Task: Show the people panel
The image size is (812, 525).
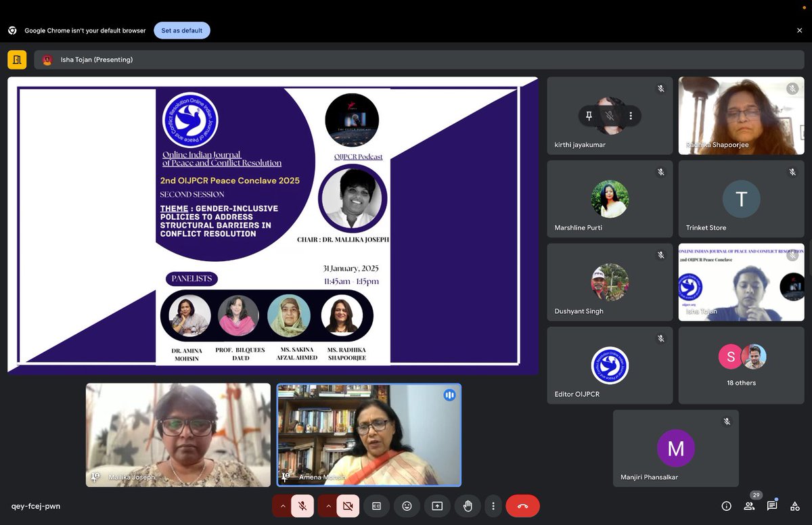Action: tap(749, 506)
